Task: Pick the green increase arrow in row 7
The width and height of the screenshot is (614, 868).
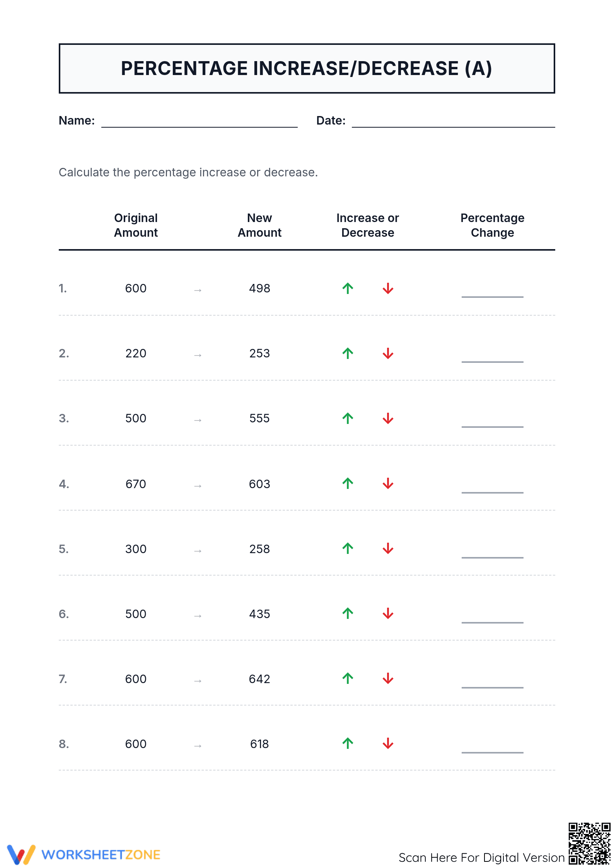Action: (x=348, y=678)
